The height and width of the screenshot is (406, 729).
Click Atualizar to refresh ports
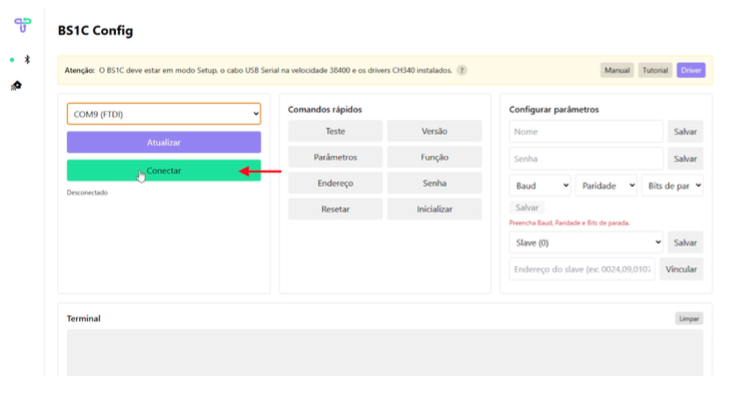point(163,142)
